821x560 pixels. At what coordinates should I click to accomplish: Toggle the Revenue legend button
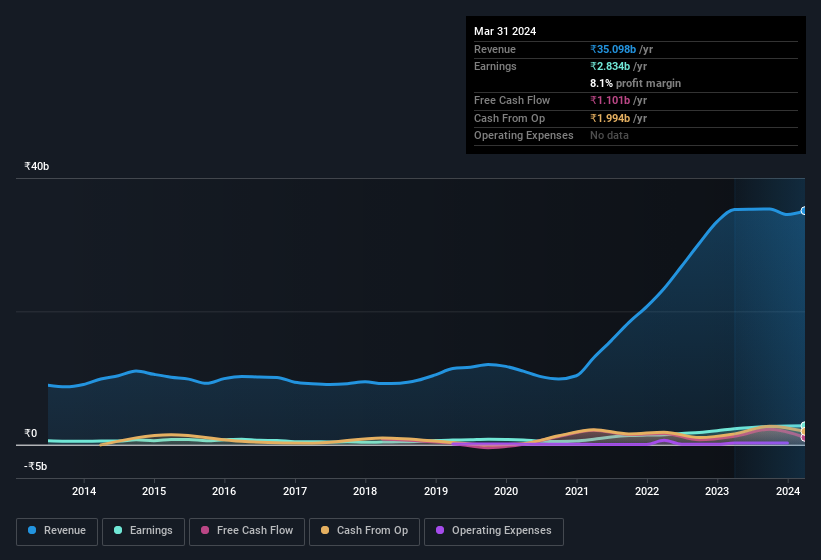point(57,532)
